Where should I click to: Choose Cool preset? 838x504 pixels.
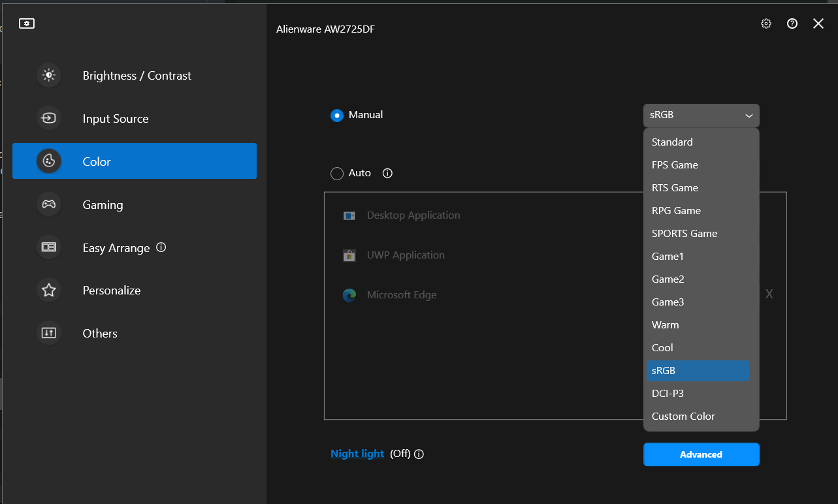click(698, 347)
